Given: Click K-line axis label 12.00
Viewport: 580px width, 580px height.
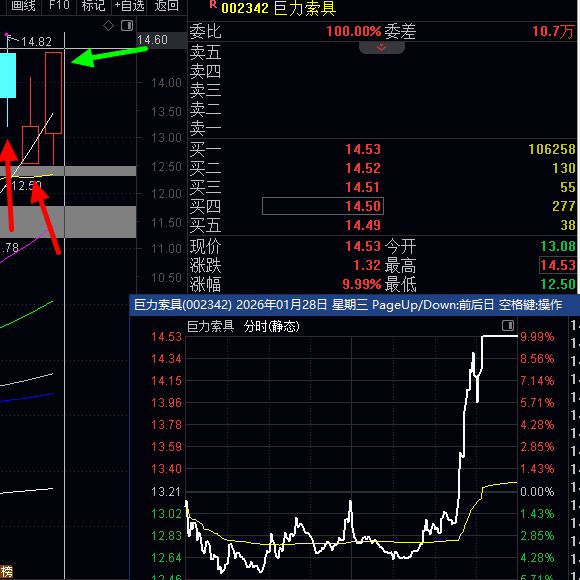Looking at the screenshot, I should click(x=166, y=193).
